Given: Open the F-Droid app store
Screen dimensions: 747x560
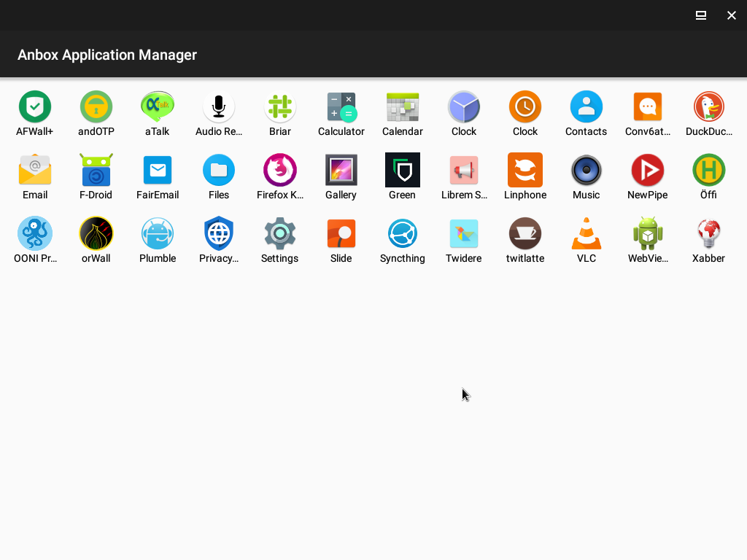Looking at the screenshot, I should 96,171.
